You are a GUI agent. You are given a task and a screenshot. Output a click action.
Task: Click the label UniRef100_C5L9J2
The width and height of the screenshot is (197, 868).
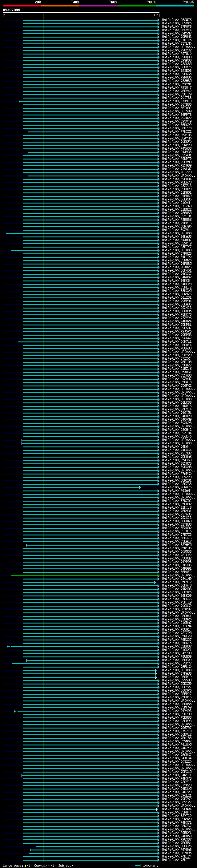point(177,582)
